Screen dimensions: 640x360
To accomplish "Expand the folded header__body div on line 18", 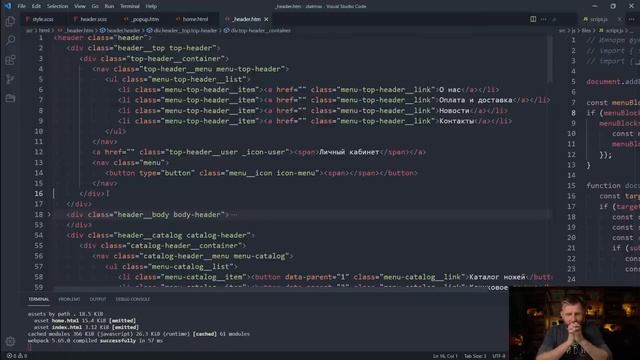I will coord(49,214).
